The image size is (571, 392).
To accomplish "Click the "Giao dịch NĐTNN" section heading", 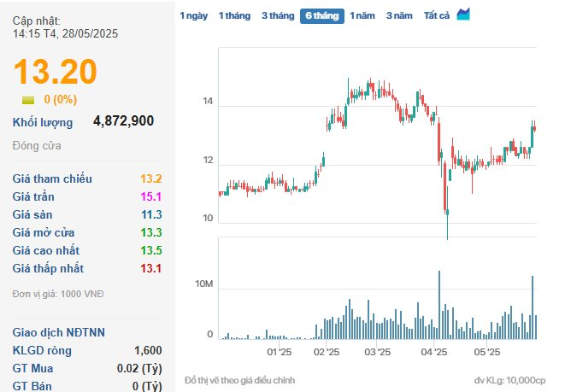I will (59, 332).
